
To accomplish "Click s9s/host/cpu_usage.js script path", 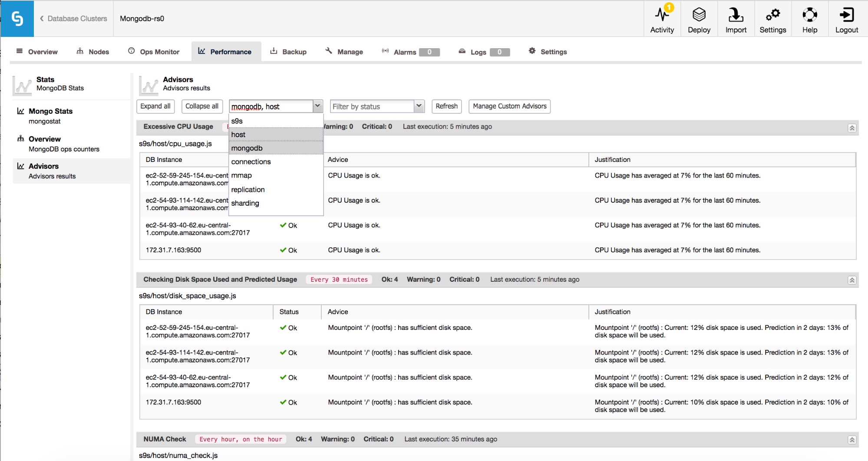I will [x=175, y=144].
